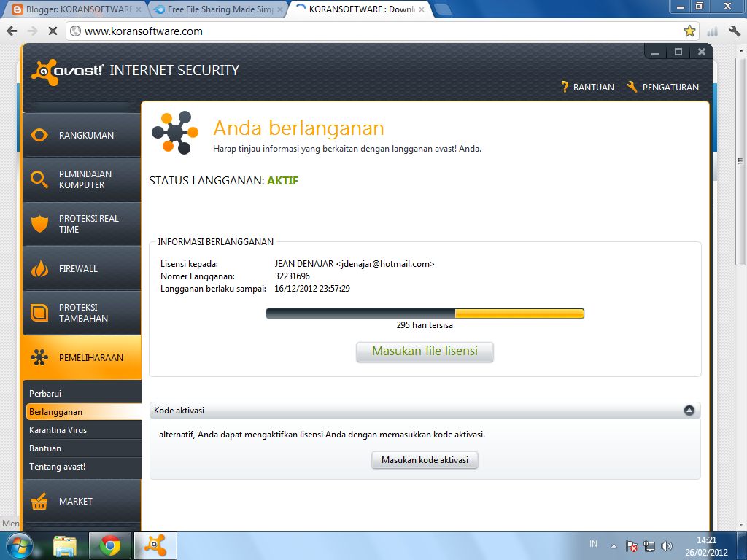Screen dimensions: 747x560
Task: Switch to Chrome in the taskbar
Action: (x=110, y=545)
